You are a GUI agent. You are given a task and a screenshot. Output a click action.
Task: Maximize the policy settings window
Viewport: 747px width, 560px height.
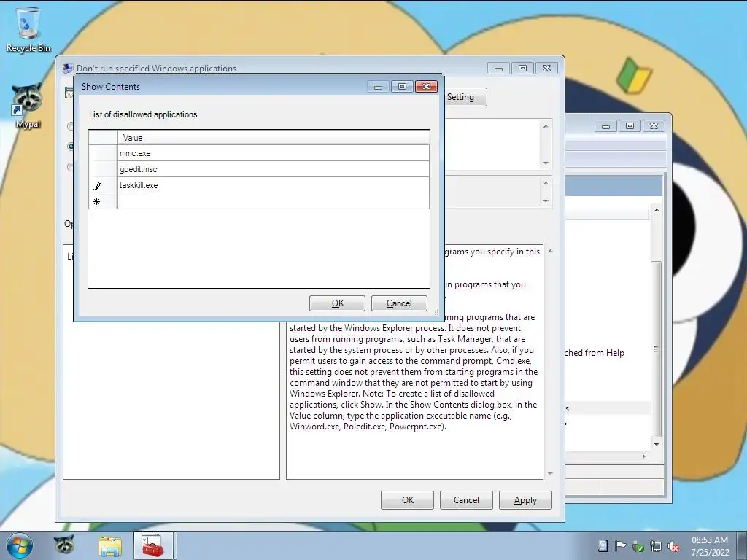click(522, 69)
